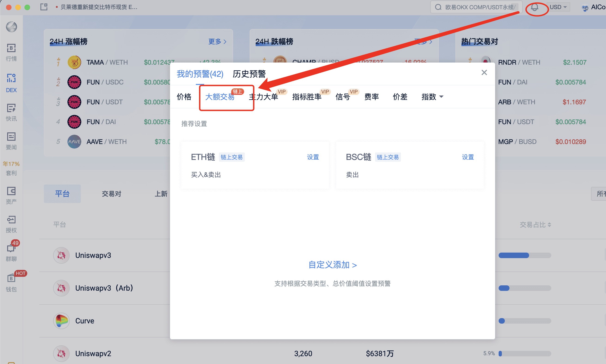Select the 交易对 tab in the list
The height and width of the screenshot is (364, 606).
tap(112, 194)
